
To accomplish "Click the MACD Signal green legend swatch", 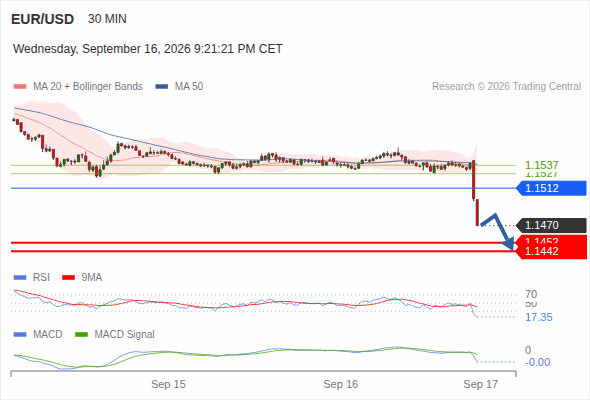I will tap(81, 335).
